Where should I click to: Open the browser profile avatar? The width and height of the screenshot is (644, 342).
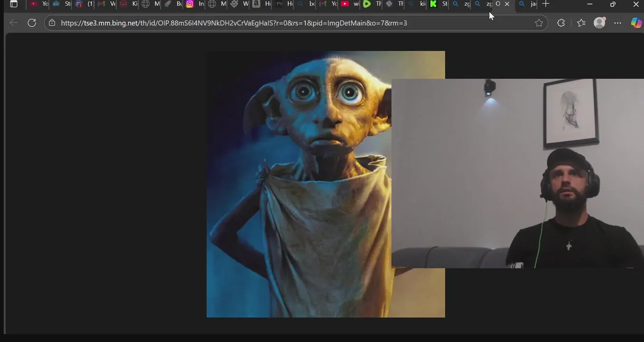pyautogui.click(x=600, y=23)
